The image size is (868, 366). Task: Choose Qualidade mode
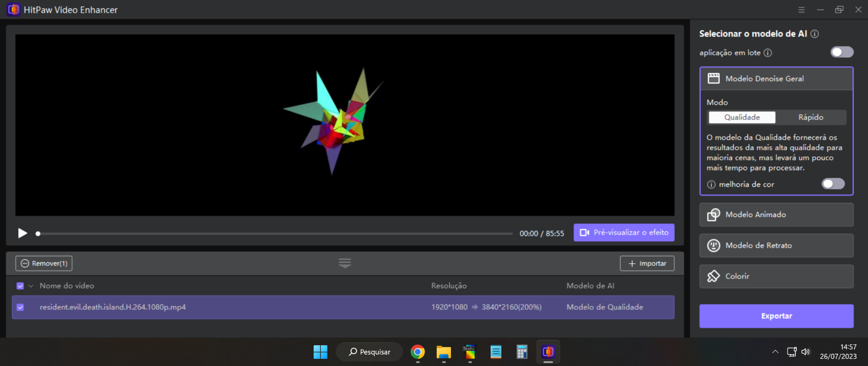(742, 117)
